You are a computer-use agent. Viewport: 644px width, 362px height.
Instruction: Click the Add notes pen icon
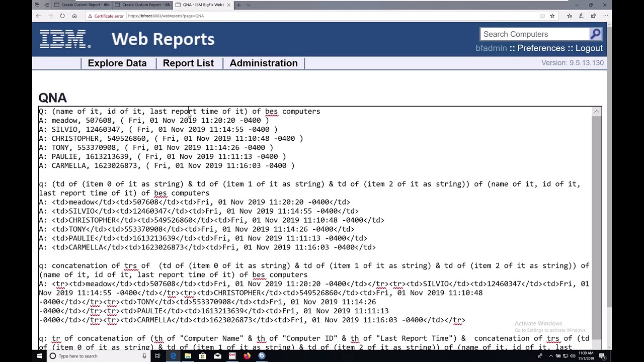point(582,16)
